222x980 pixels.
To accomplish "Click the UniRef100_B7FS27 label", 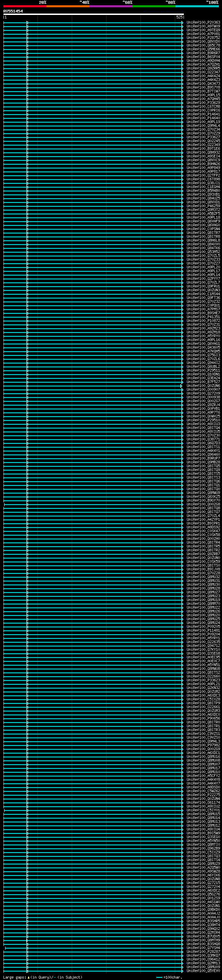I will 203,382.
